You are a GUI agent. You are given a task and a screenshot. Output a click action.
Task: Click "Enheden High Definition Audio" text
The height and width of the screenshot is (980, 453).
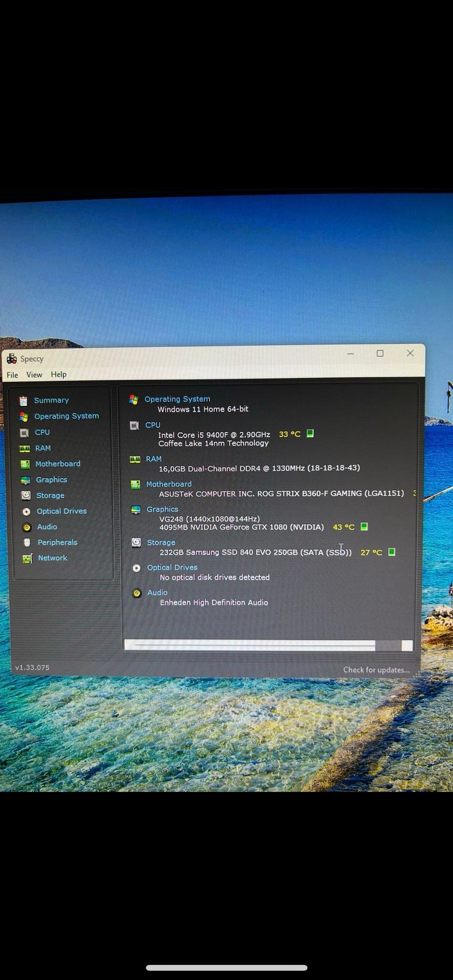click(214, 603)
